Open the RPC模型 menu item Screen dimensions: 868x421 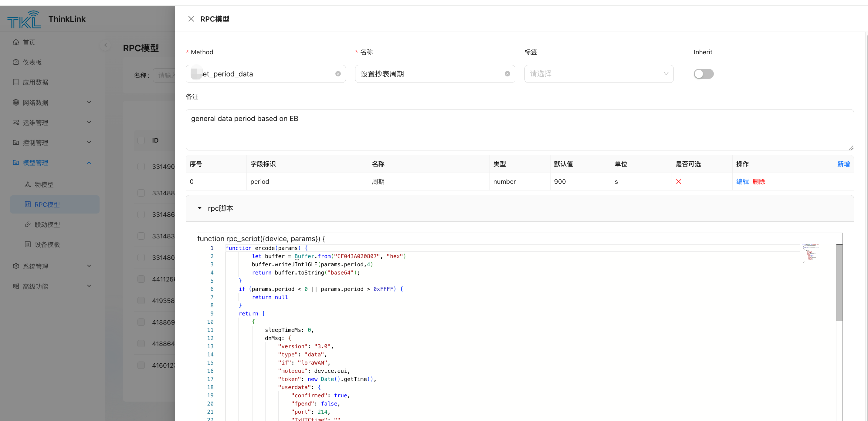[x=47, y=204]
